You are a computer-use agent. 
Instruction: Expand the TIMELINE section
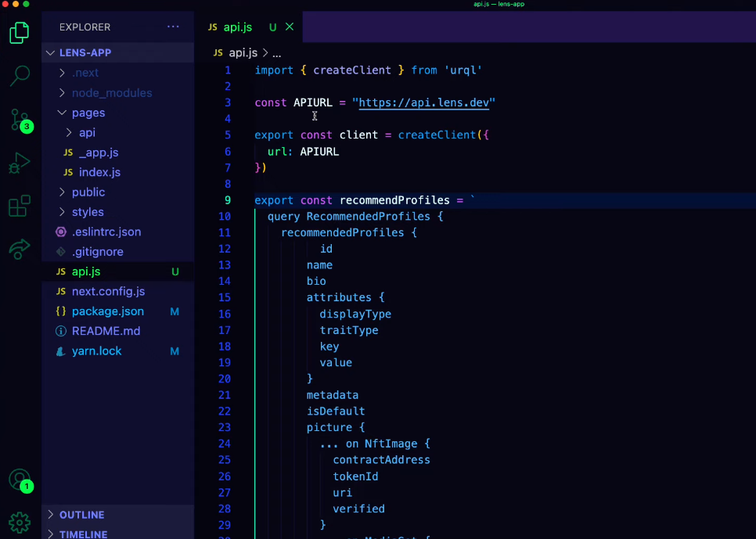point(83,534)
